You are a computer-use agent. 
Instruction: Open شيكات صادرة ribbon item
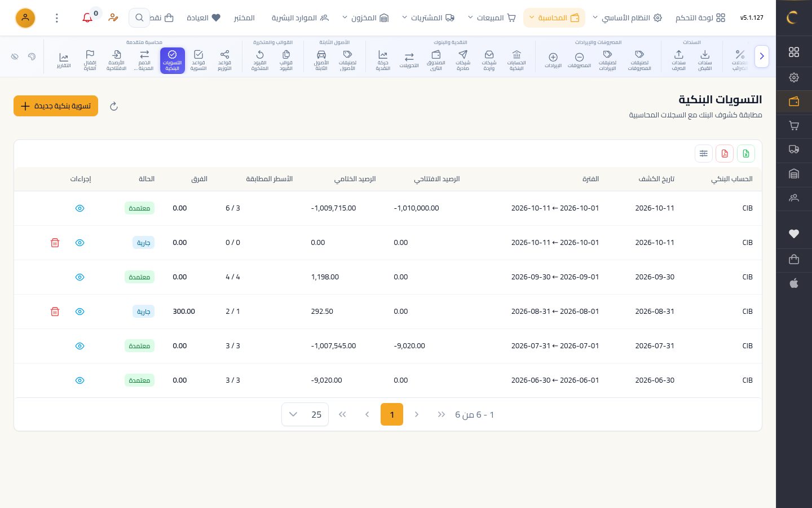coord(463,60)
